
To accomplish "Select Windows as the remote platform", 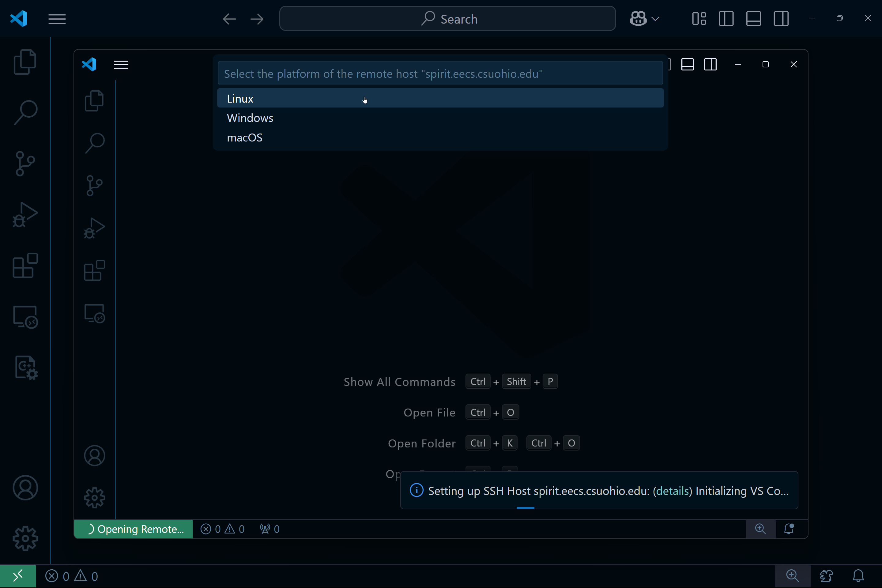I will pyautogui.click(x=440, y=118).
